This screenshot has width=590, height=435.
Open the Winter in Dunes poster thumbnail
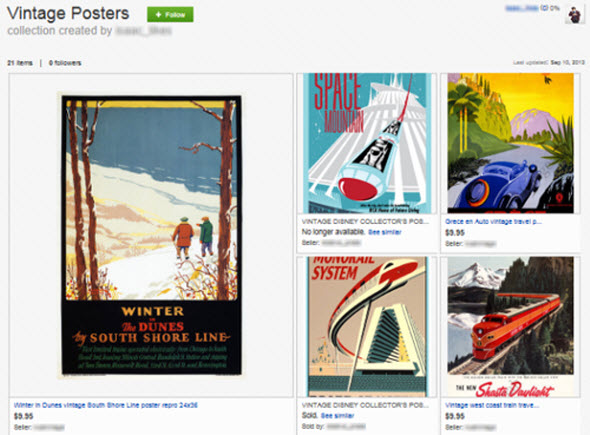(x=151, y=235)
